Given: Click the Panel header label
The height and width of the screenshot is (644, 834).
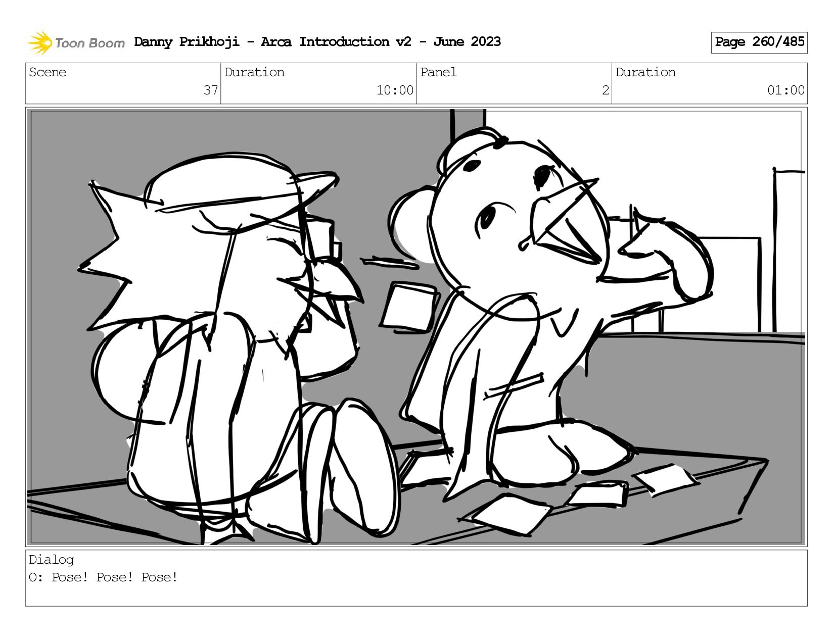Looking at the screenshot, I should point(438,72).
